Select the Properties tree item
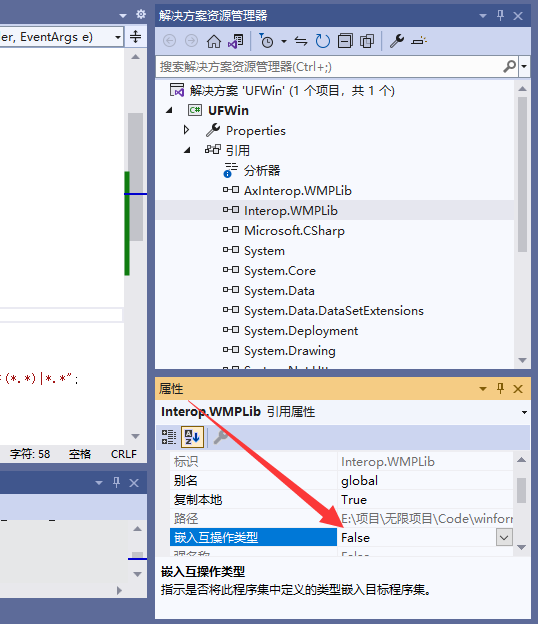 (255, 131)
